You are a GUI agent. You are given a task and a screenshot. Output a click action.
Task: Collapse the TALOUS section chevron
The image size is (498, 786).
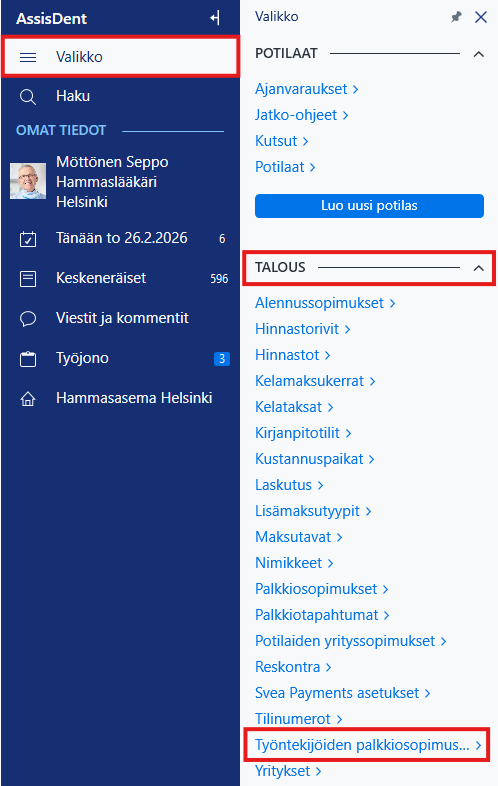point(478,268)
